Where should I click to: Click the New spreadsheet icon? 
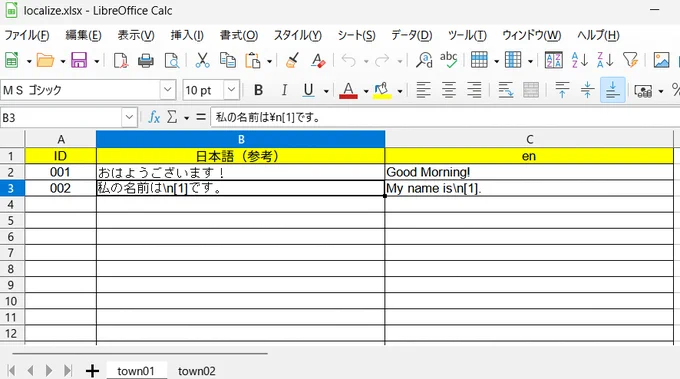pos(12,60)
